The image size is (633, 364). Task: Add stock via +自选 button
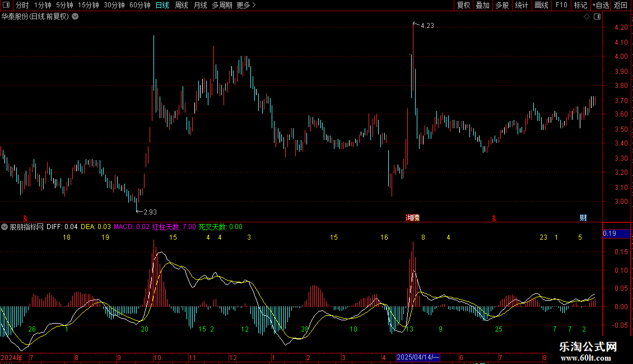601,5
